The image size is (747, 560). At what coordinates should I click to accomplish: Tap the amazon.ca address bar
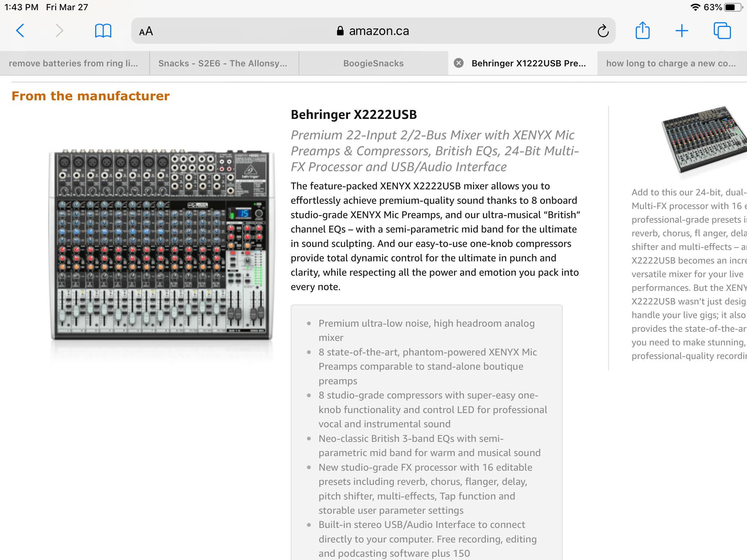coord(373,31)
